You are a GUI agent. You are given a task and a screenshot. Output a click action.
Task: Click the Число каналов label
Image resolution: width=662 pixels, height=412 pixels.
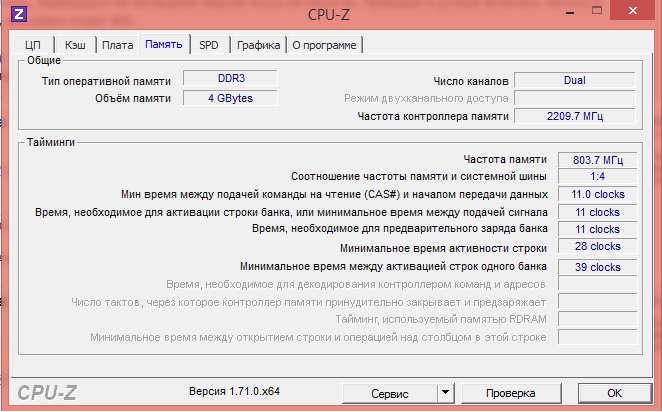pyautogui.click(x=471, y=81)
